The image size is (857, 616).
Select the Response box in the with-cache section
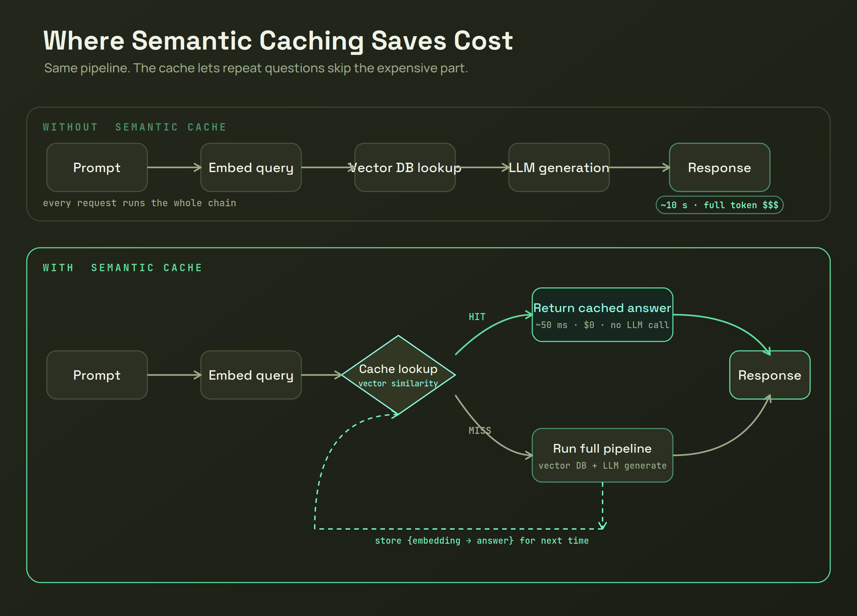pos(770,375)
